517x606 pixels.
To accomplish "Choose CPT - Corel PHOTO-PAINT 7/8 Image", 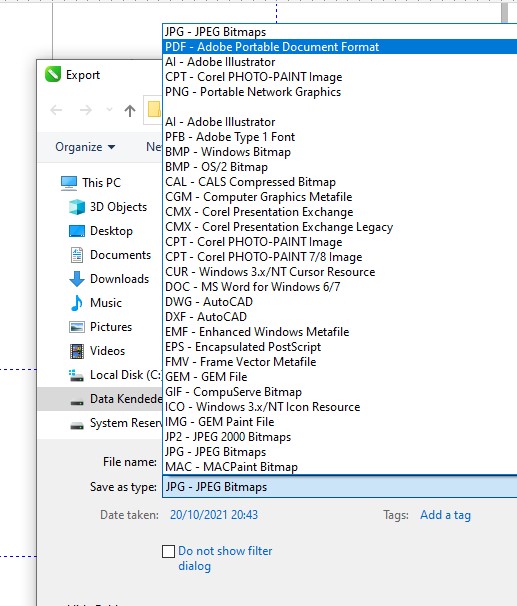I will click(340, 257).
